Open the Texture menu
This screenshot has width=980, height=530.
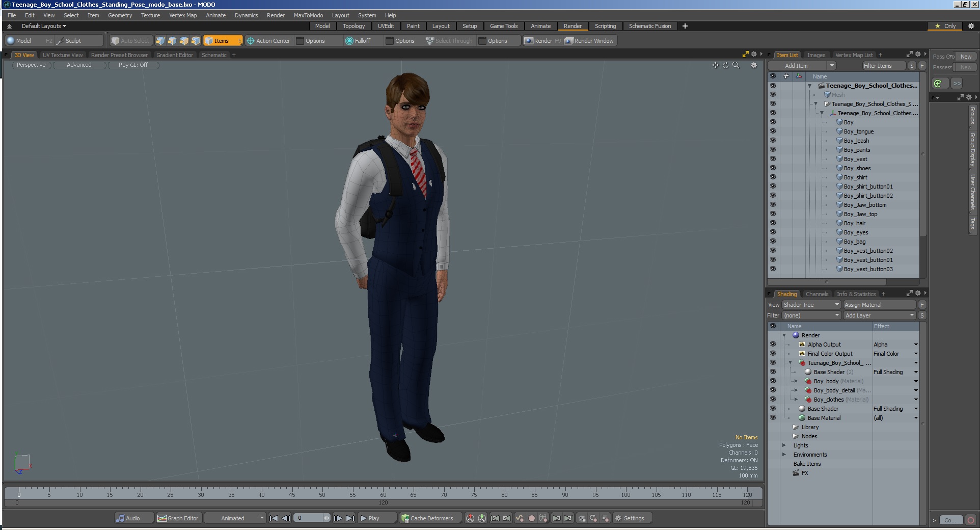point(150,15)
